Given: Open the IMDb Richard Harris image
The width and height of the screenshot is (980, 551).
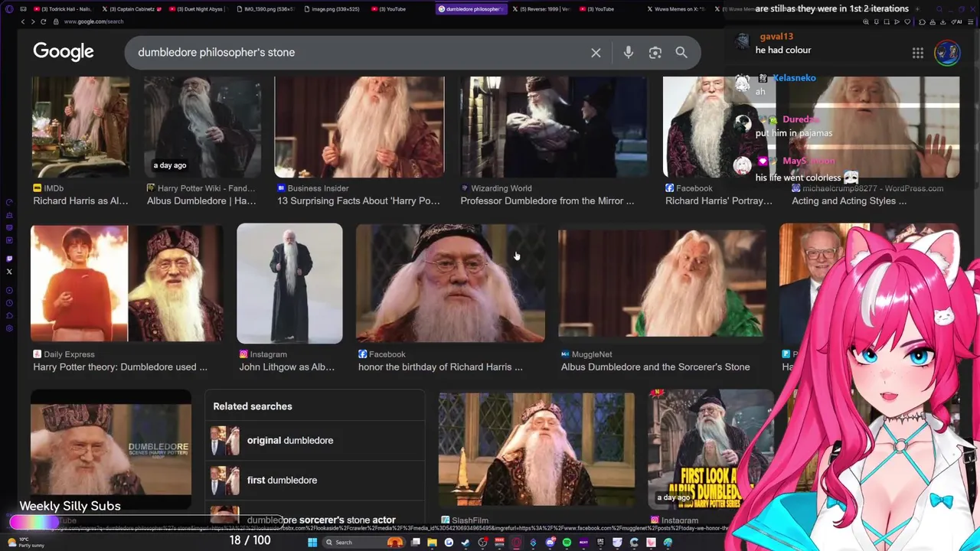Looking at the screenshot, I should point(80,127).
